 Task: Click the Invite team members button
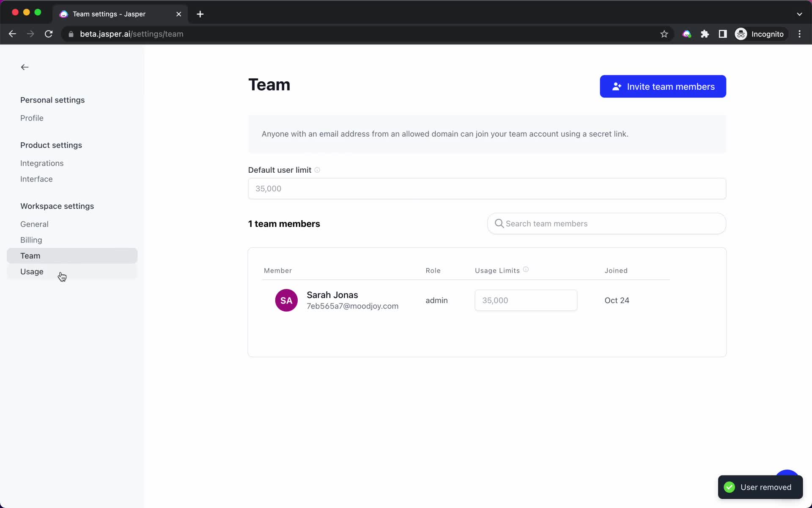(663, 87)
